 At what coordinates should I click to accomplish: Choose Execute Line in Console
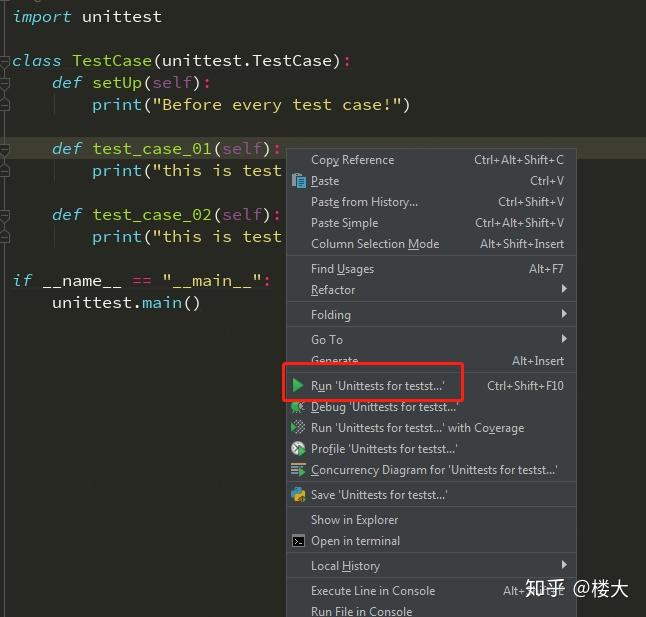click(431, 591)
